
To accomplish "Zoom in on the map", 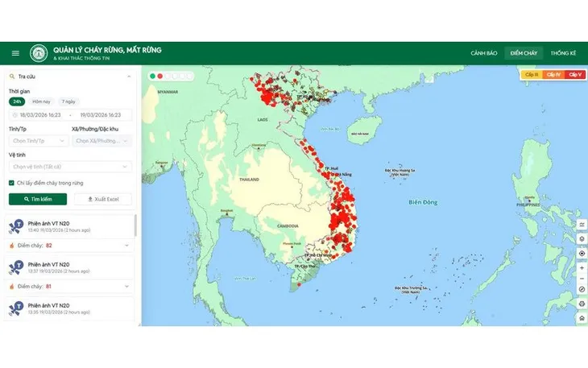I will 582,267.
